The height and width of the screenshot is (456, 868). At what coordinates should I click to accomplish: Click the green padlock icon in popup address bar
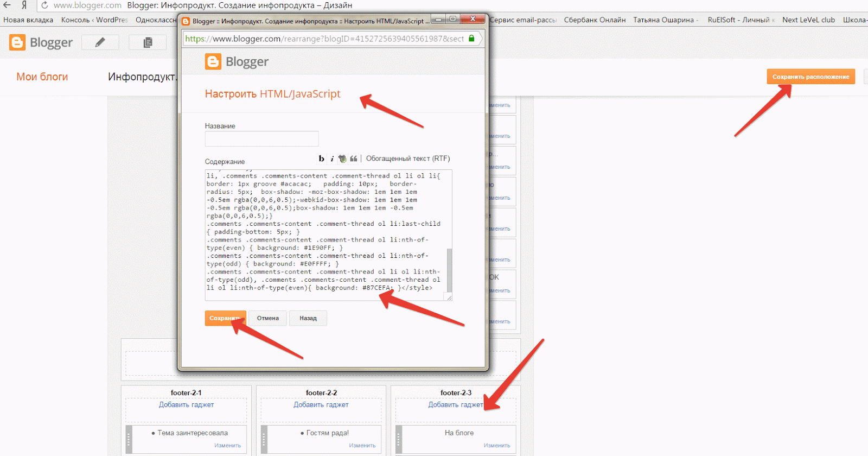click(x=471, y=39)
